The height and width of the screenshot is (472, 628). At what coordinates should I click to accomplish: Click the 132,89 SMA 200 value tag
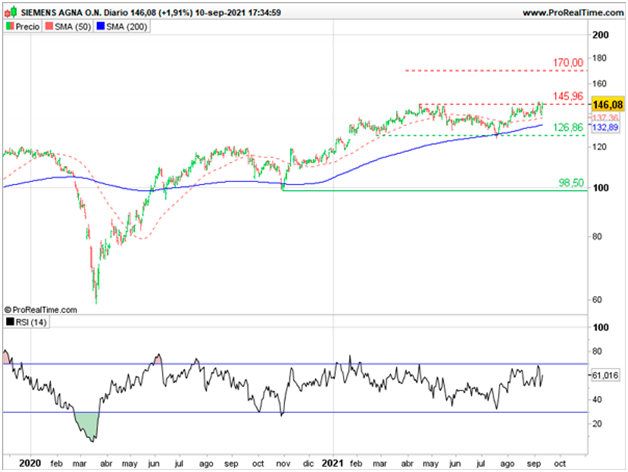point(605,127)
